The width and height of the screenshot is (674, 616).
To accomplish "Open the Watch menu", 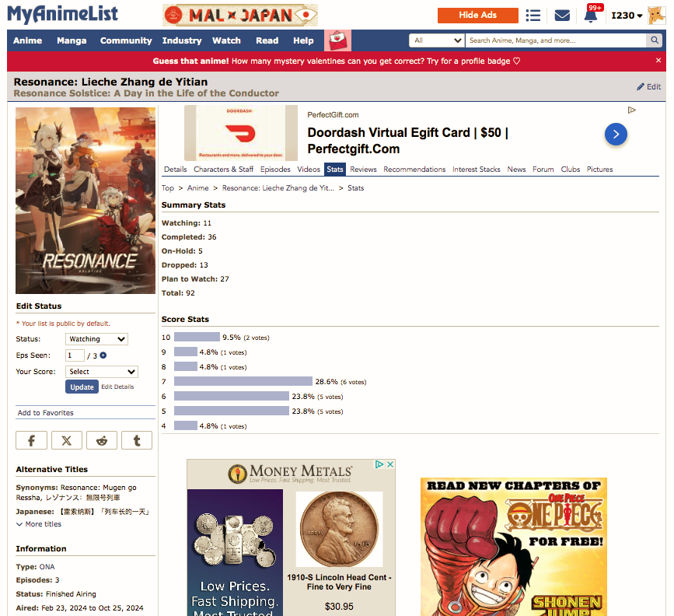I will coord(226,40).
